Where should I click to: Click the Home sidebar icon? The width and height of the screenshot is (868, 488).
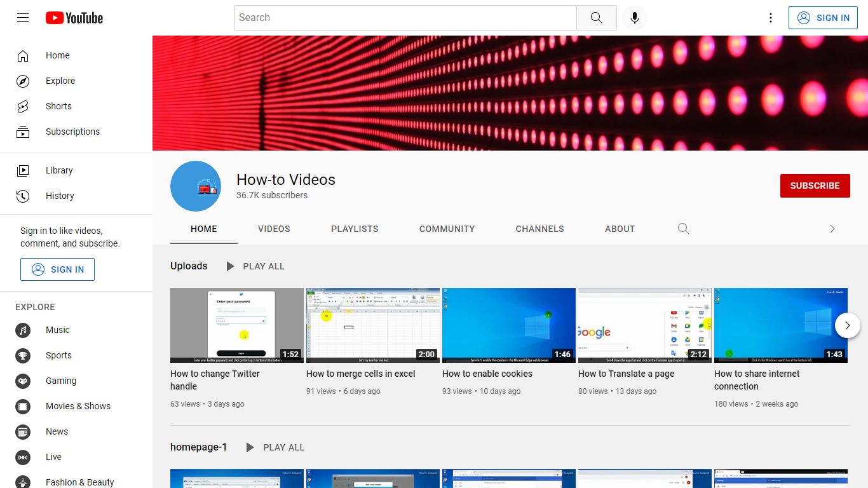coord(23,56)
